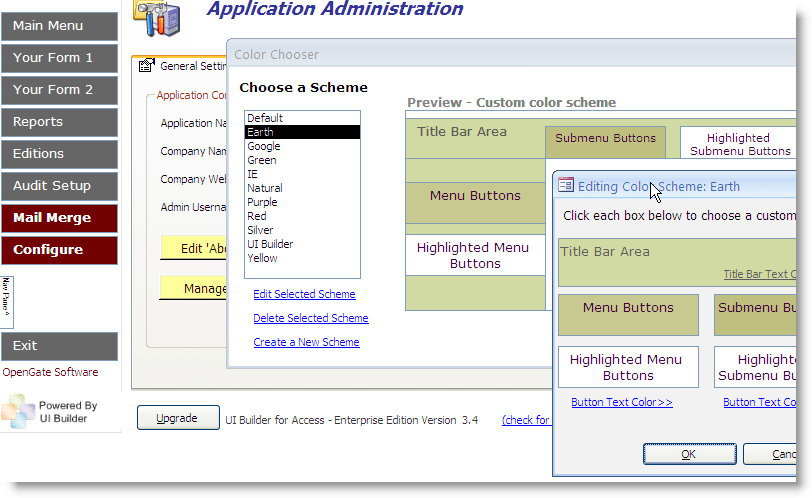Choose Menu Buttons color in editing dialog
The height and width of the screenshot is (498, 812).
pyautogui.click(x=628, y=315)
